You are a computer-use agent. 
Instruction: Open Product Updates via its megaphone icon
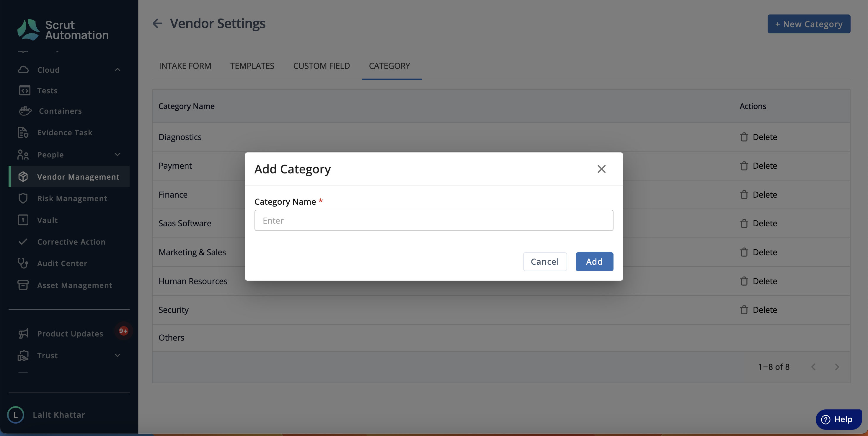[23, 333]
